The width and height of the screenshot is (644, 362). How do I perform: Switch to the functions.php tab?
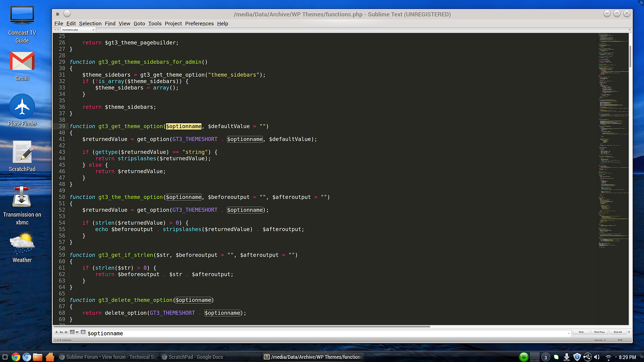70,29
